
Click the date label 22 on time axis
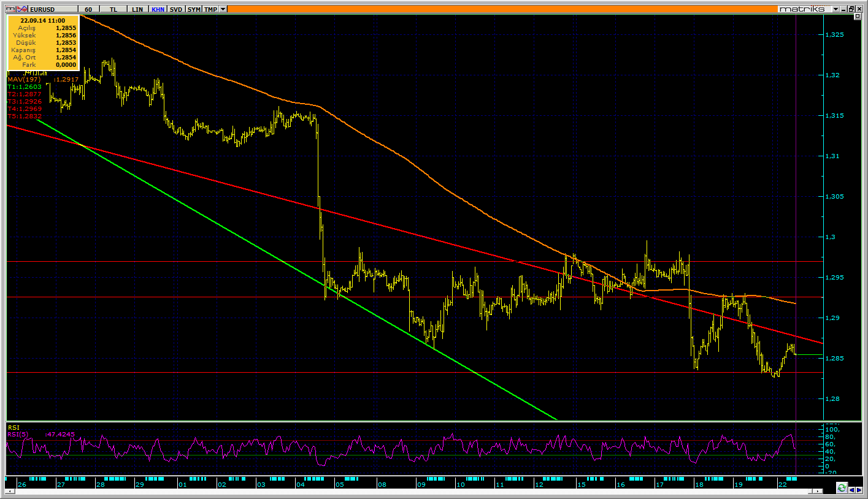[783, 485]
